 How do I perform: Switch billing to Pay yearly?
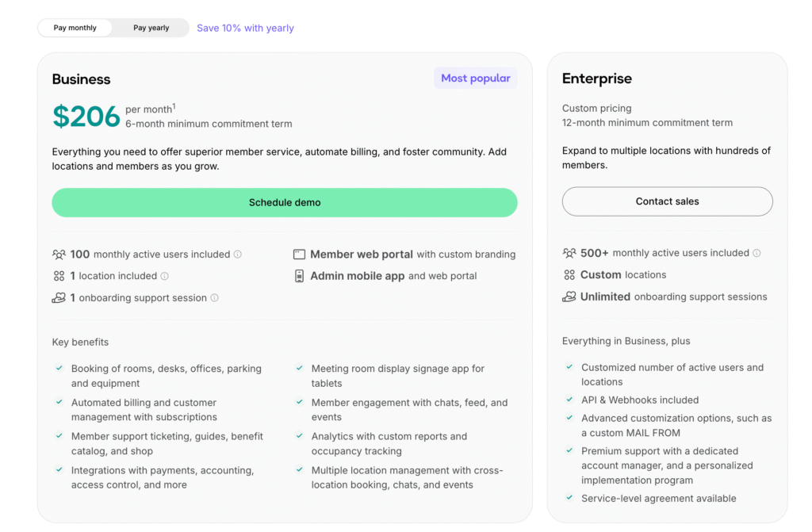coord(150,27)
